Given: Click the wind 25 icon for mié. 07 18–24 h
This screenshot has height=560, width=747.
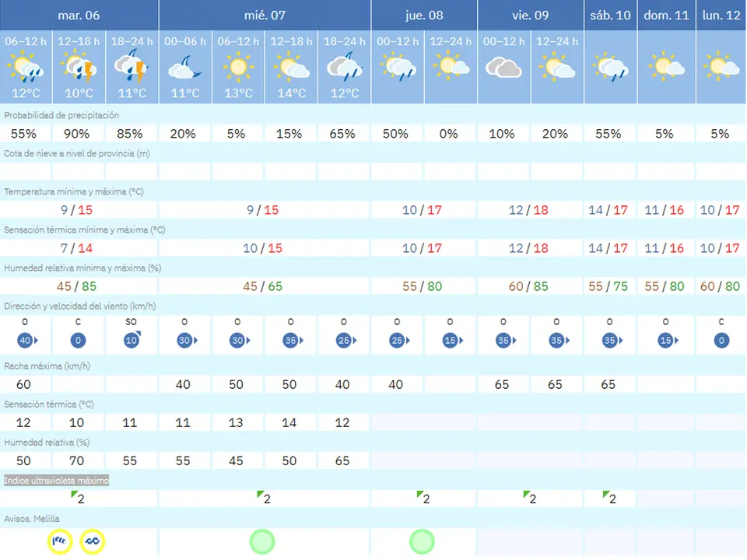Looking at the screenshot, I should [x=346, y=341].
